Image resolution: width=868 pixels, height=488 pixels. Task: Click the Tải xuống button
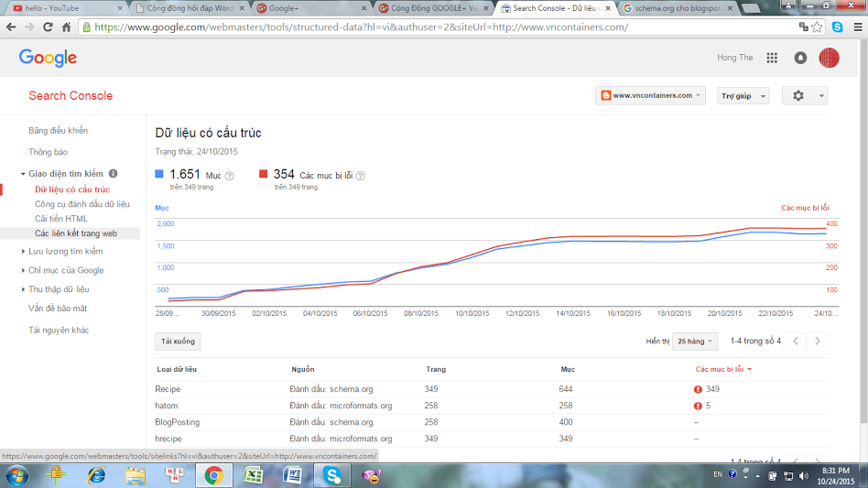(178, 342)
